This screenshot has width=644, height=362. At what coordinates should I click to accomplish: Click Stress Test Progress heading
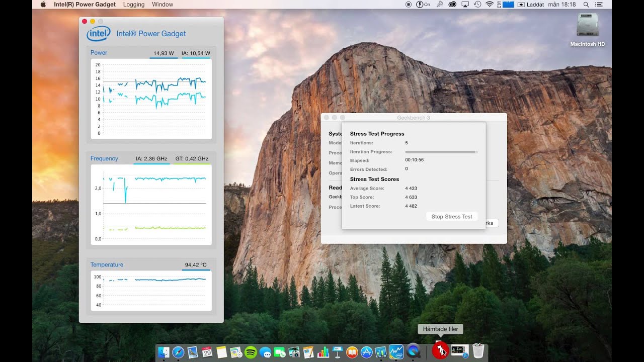377,134
